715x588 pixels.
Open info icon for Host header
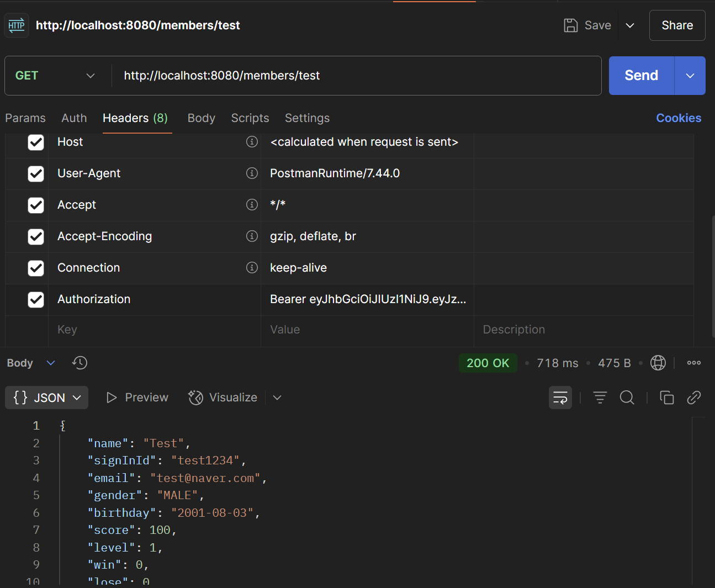pyautogui.click(x=252, y=142)
